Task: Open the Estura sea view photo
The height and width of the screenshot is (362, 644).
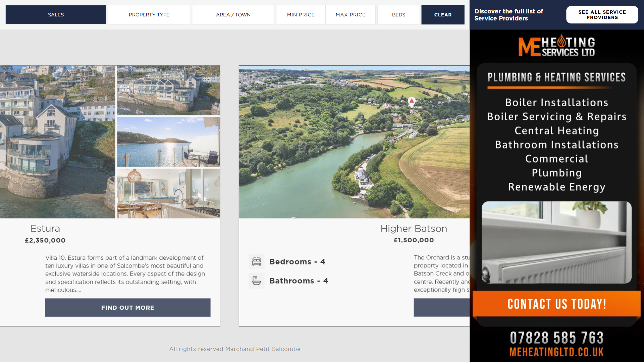Action: click(x=168, y=142)
